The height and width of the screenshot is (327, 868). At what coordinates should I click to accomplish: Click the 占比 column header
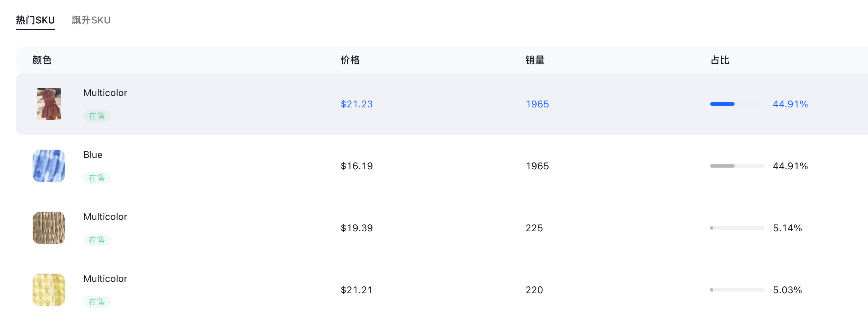click(720, 60)
